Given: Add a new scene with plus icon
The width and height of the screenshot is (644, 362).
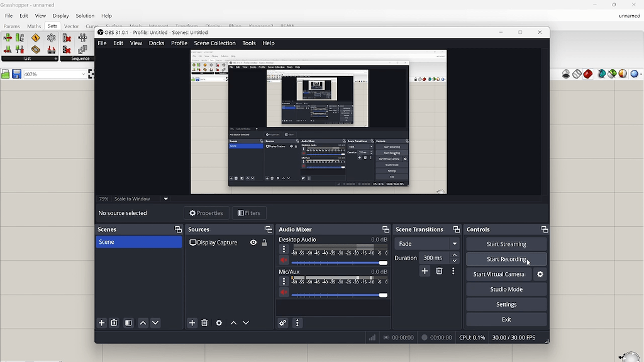Looking at the screenshot, I should click(102, 323).
